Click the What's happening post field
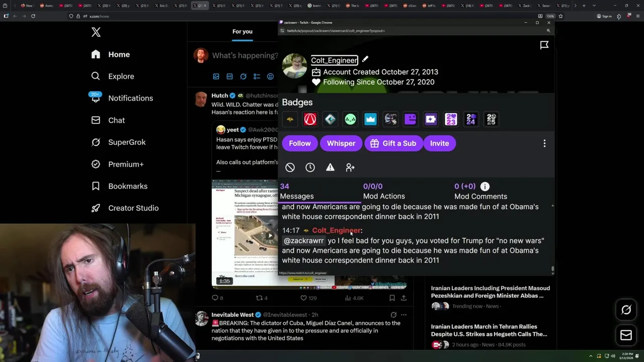Image resolution: width=644 pixels, height=362 pixels. tap(244, 55)
